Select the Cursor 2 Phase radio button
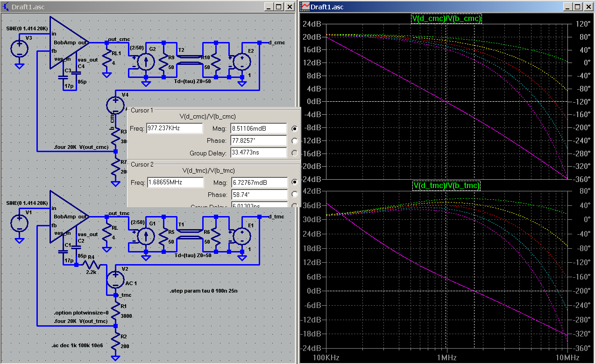Image resolution: width=595 pixels, height=364 pixels. [x=295, y=194]
